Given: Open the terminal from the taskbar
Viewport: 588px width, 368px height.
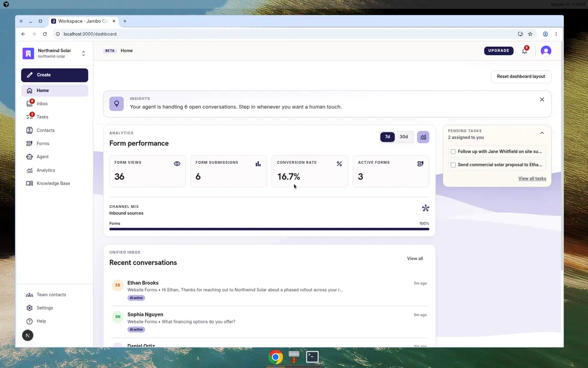Looking at the screenshot, I should [312, 357].
